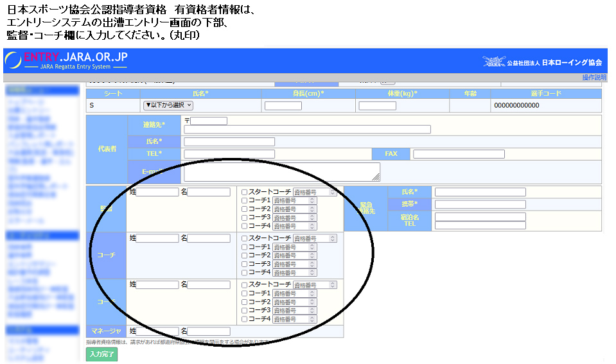Screen dimensions: 616x364
Task: Click 資格番号 stepper beside 監督 スタートコーチ
Action: [333, 192]
